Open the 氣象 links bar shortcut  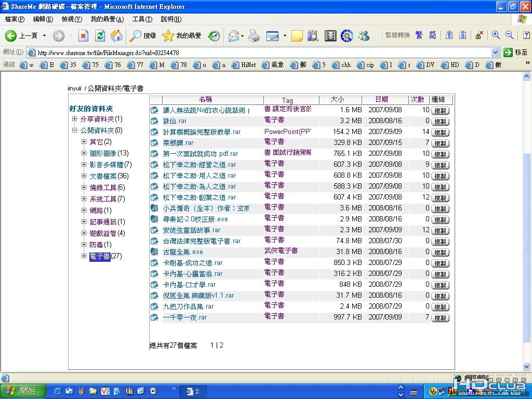273,65
